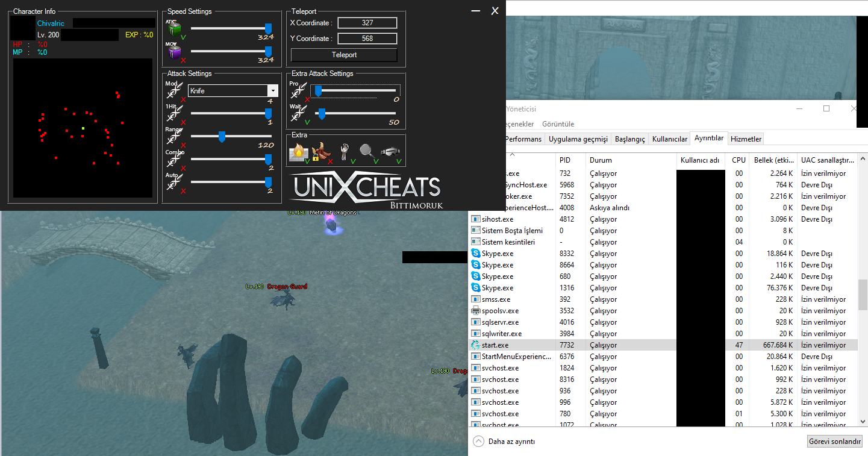
Task: Click the Skype icon in PID 8664 row
Action: pos(475,265)
